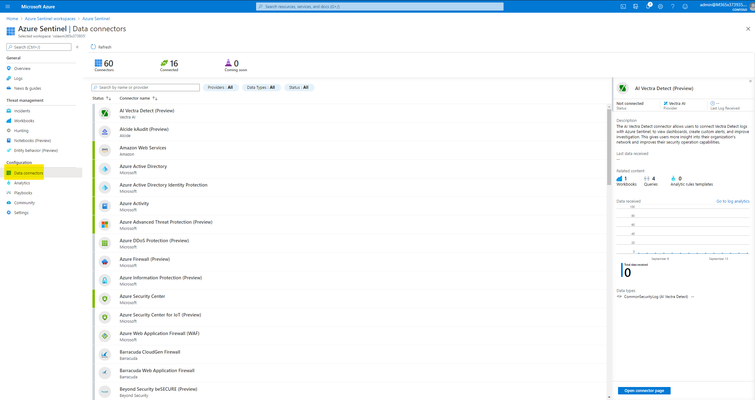Screen dimensions: 755x400
Task: Focus the sidebar Search (Ctrl+/) box
Action: [39, 47]
